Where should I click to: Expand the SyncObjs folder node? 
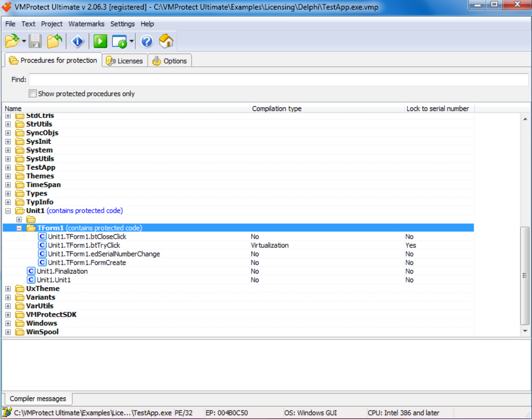point(8,133)
